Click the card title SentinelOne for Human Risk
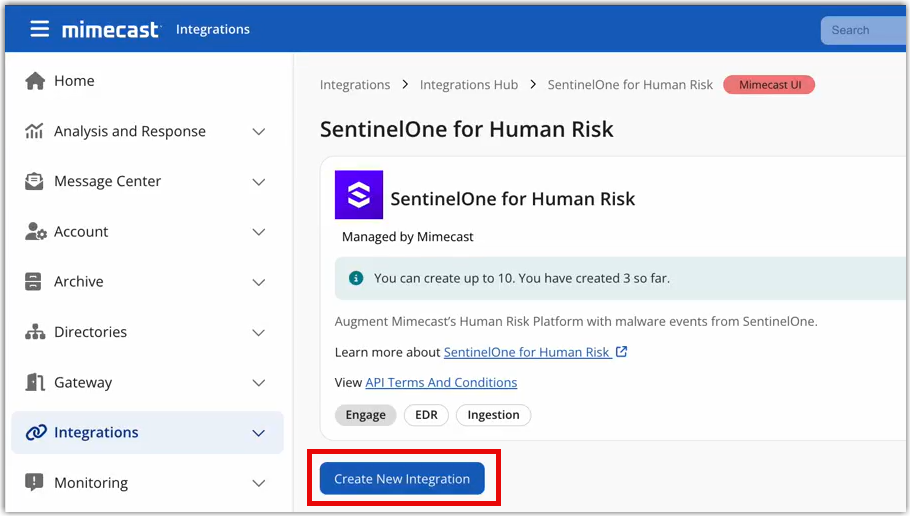The width and height of the screenshot is (911, 517). coord(512,199)
